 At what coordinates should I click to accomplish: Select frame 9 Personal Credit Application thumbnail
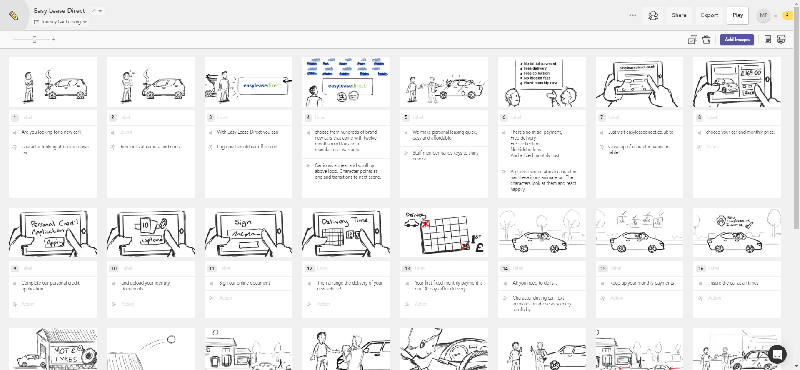pos(53,232)
